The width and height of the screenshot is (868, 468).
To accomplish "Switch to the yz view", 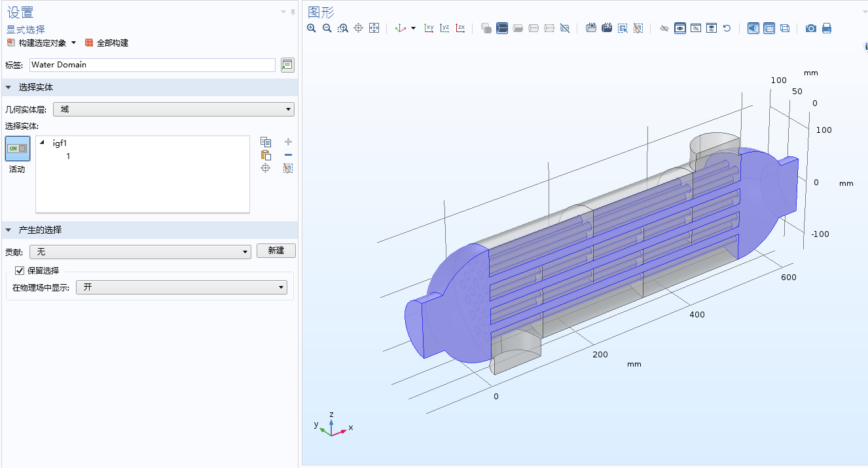I will [445, 28].
